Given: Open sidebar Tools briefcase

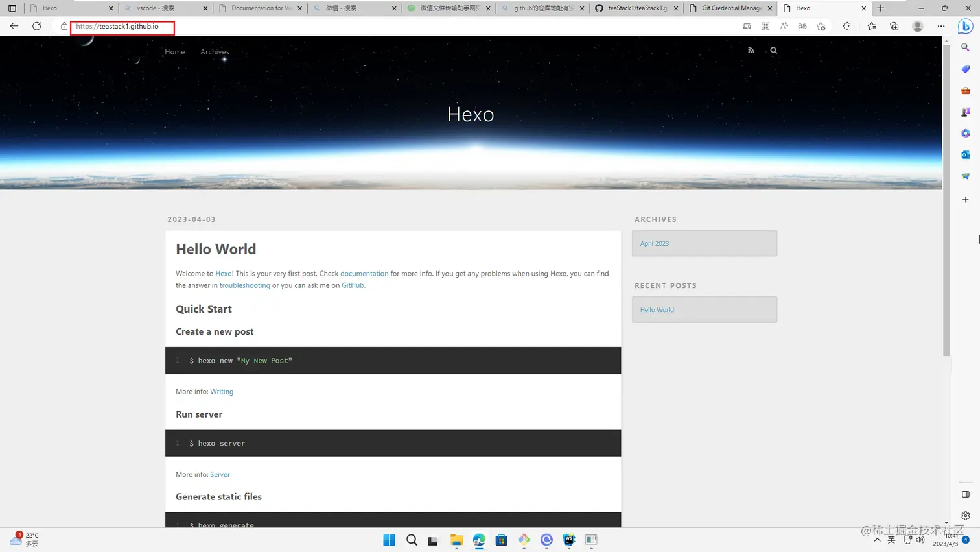Looking at the screenshot, I should (x=966, y=91).
